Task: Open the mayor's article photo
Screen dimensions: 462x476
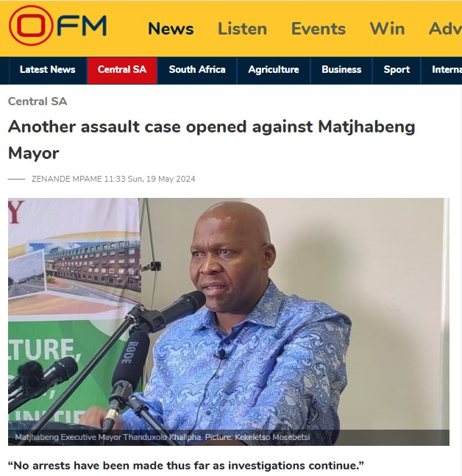Action: pyautogui.click(x=229, y=322)
